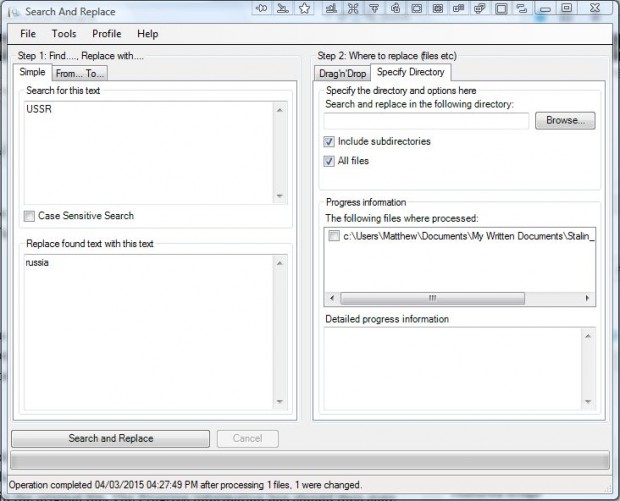Click the stamp-shaped title bar icon
This screenshot has height=501, width=620.
tap(283, 8)
